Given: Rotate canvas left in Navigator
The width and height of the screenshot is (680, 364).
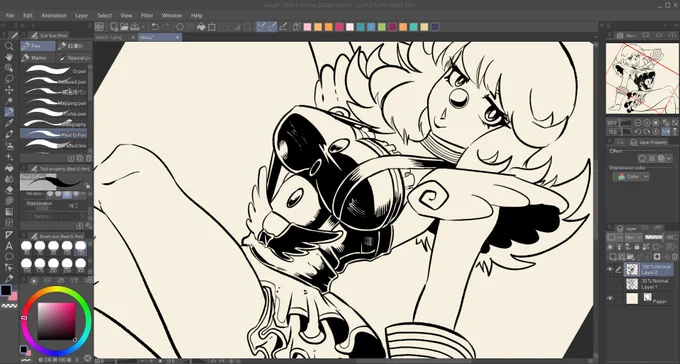Looking at the screenshot, I should coord(638,132).
